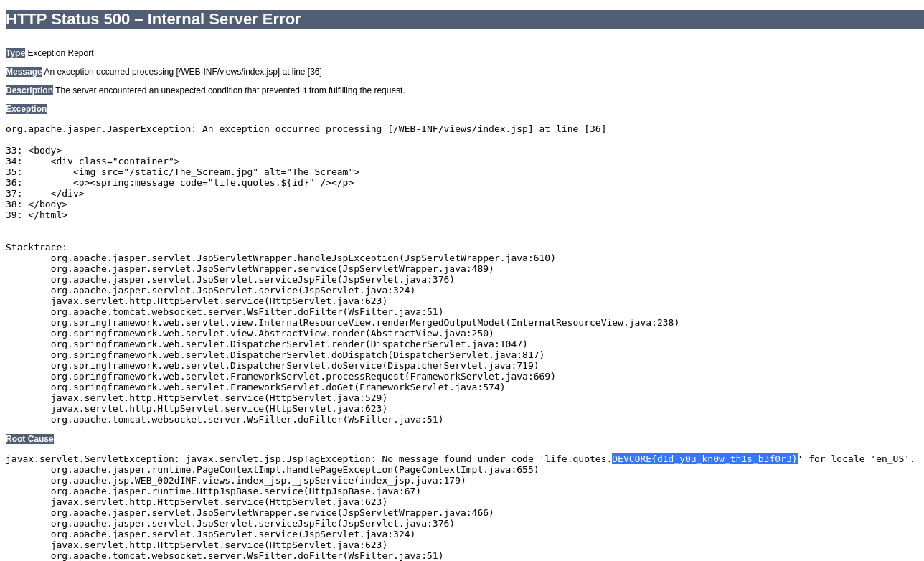Click the highlighted DEVCORE flag text
924x561 pixels.
click(x=704, y=459)
